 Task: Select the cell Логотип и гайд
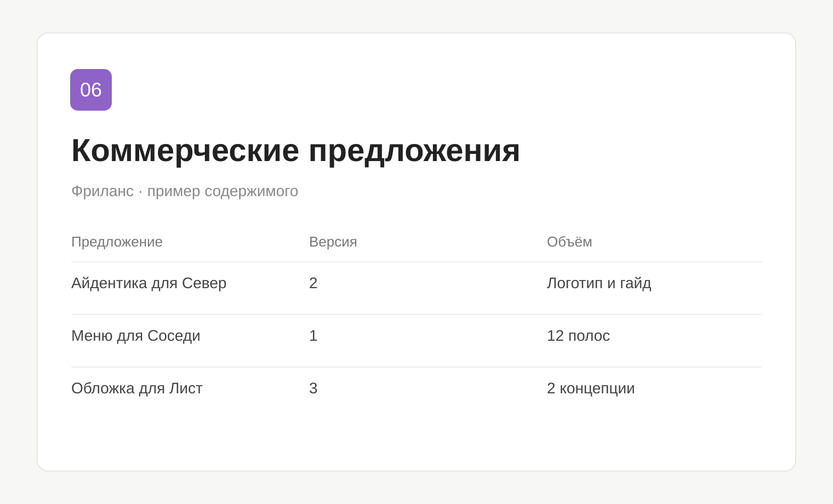point(599,283)
